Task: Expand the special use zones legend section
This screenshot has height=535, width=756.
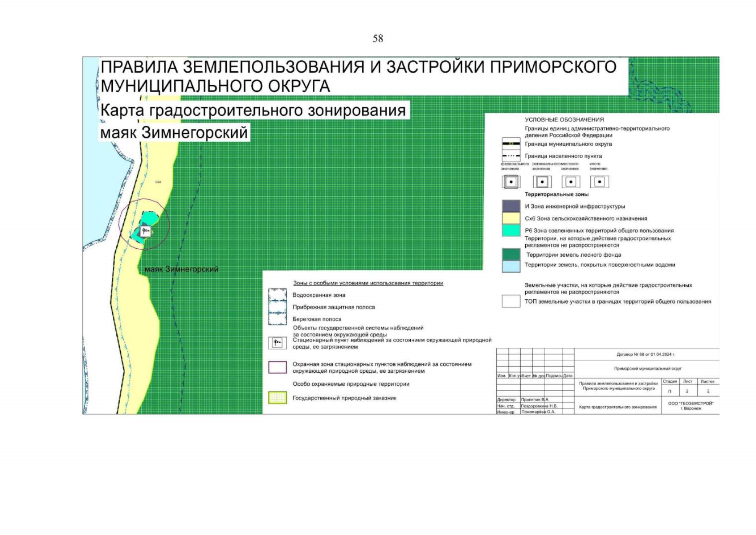Action: 368,282
